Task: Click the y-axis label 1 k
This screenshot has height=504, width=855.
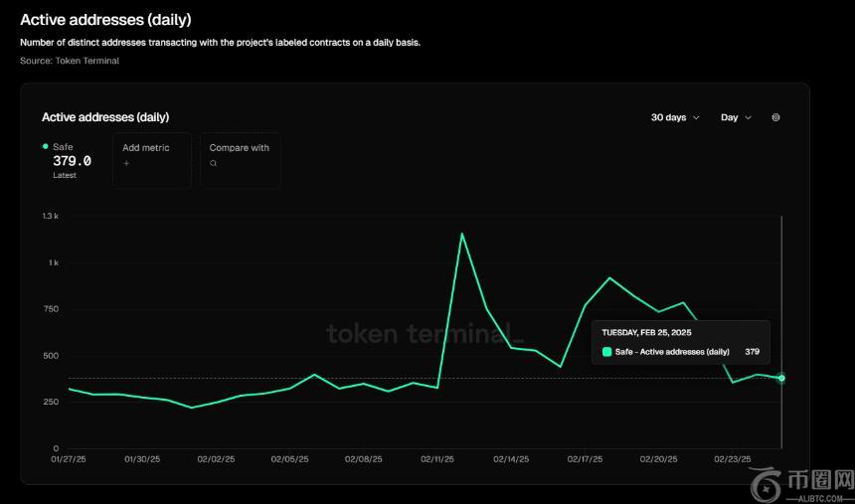Action: 54,262
